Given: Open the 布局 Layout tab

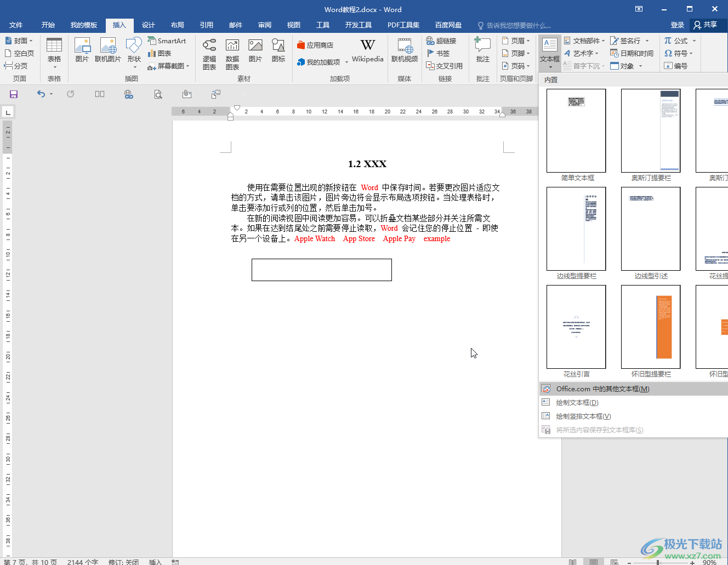Looking at the screenshot, I should pyautogui.click(x=178, y=25).
